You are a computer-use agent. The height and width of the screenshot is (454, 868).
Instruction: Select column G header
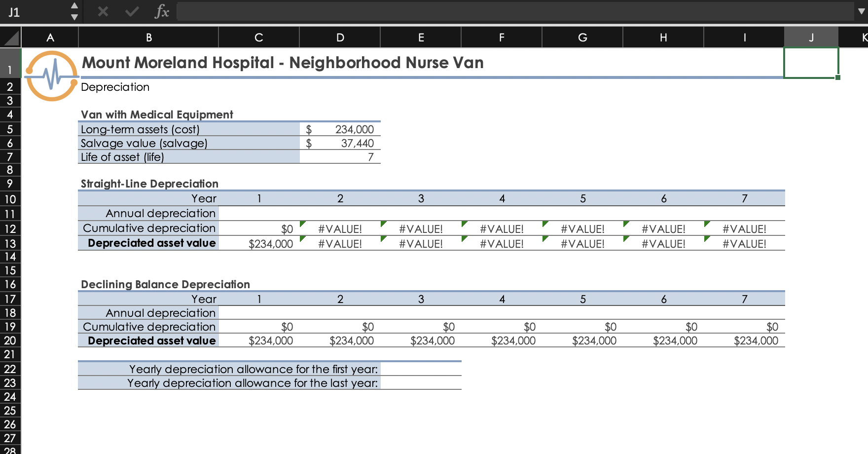(x=582, y=38)
